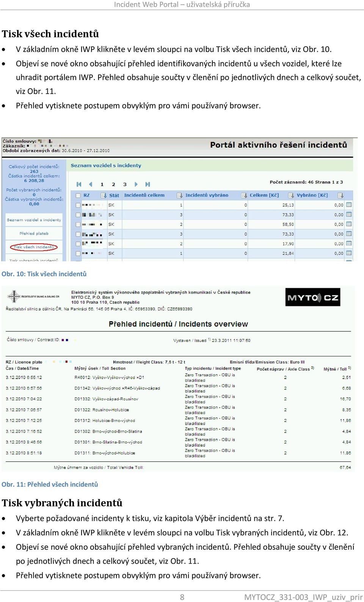
Task: Click caption 'Obr. 11: Přehled všech incidentů'
Action: [50, 484]
